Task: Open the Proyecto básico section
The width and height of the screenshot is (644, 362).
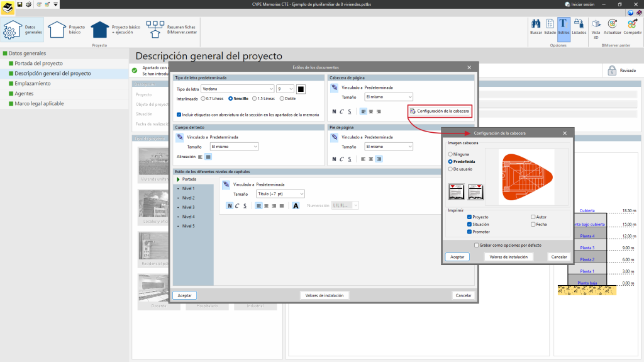Action: coord(66,30)
